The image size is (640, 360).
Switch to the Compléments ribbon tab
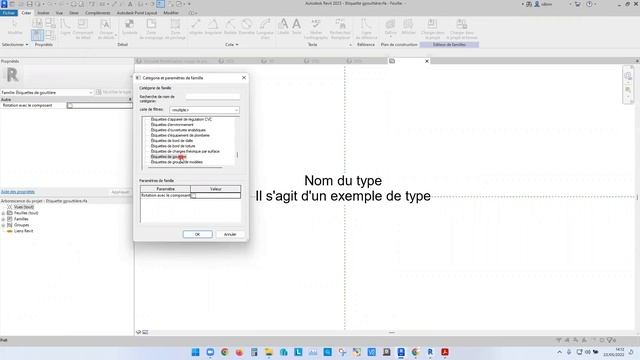click(x=98, y=13)
